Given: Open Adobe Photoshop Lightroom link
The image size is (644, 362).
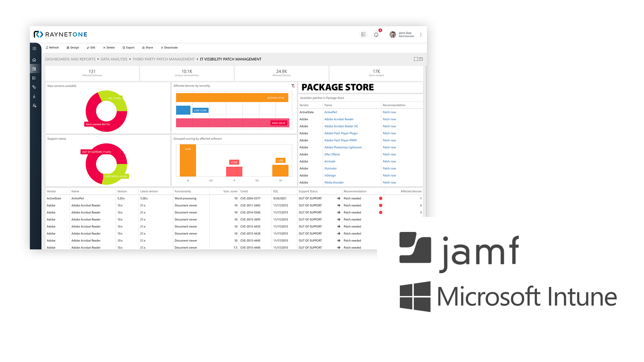Looking at the screenshot, I should click(343, 147).
